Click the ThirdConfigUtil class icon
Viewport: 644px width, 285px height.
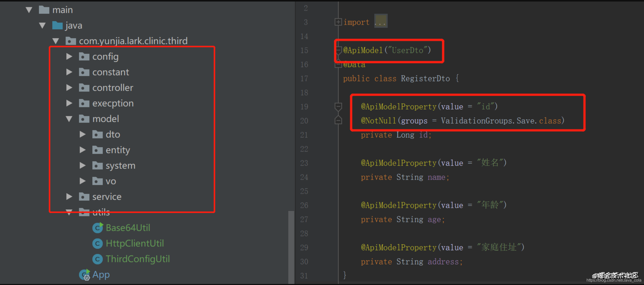click(97, 259)
